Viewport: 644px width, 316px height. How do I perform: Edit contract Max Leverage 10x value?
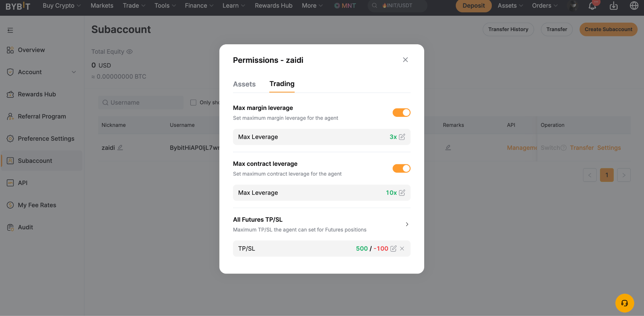pyautogui.click(x=402, y=193)
